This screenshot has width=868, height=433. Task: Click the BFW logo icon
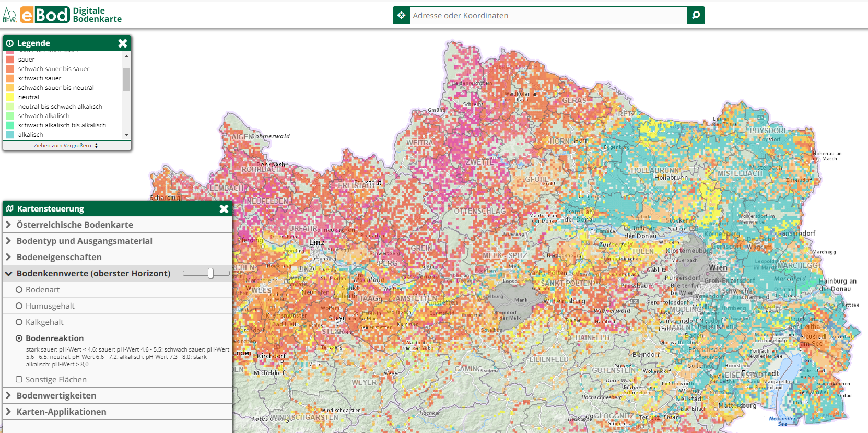pos(9,15)
